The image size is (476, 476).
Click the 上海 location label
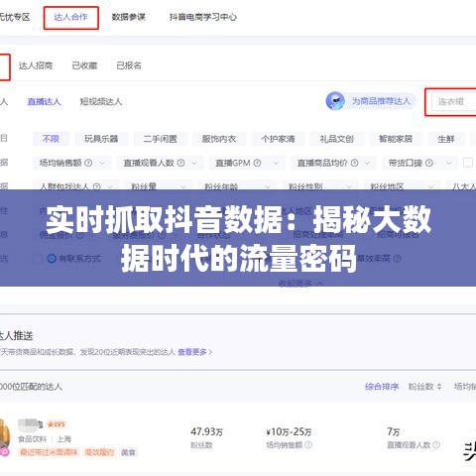[x=63, y=439]
